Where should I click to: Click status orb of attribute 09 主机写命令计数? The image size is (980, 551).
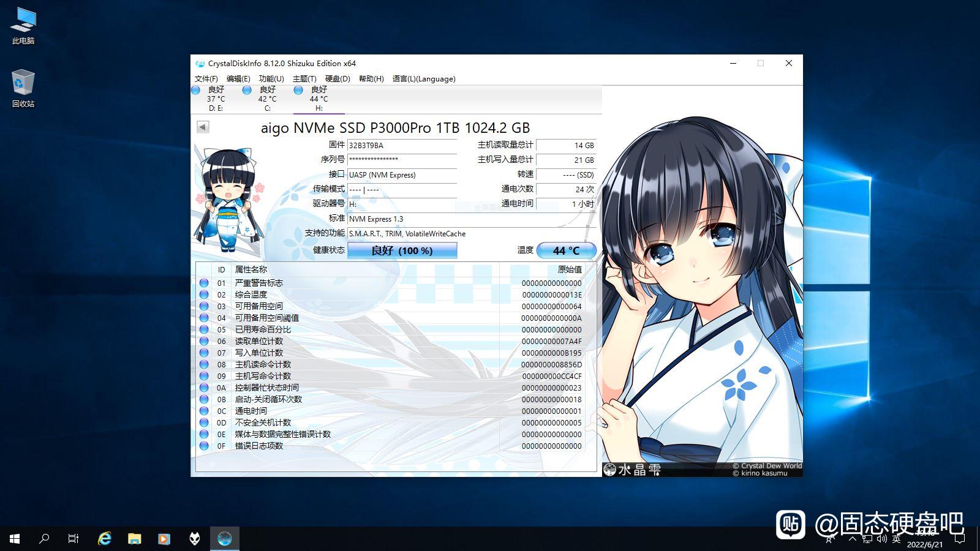pos(204,376)
